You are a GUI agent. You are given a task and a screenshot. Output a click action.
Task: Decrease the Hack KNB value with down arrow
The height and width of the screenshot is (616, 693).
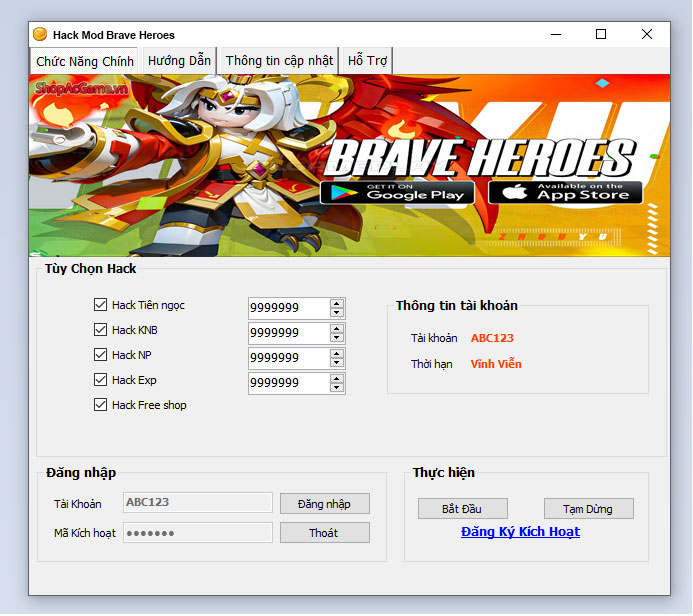point(336,338)
